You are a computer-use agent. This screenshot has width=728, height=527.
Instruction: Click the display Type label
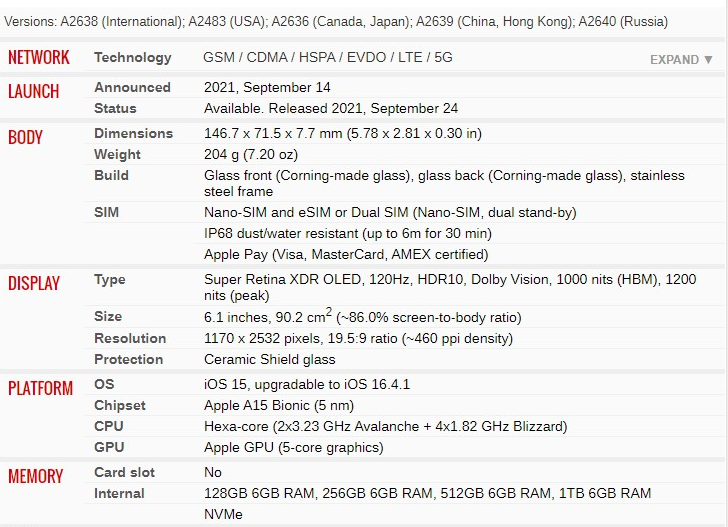[x=110, y=280]
